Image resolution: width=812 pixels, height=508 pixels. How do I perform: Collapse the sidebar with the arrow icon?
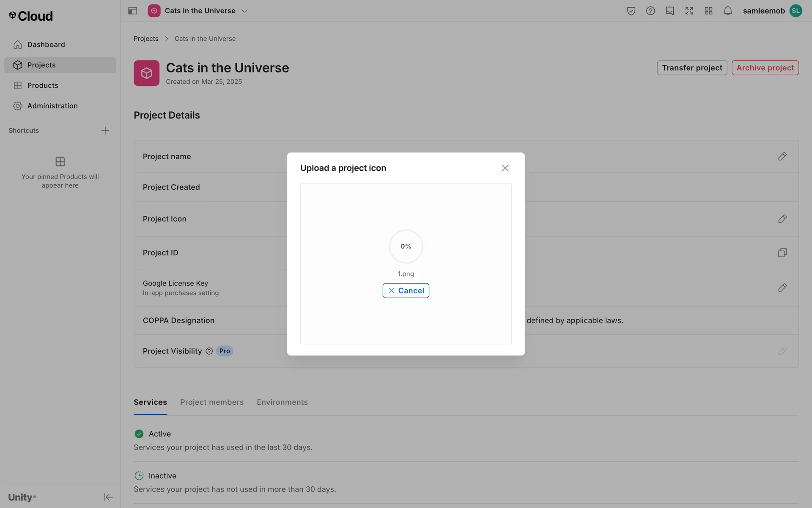point(108,497)
